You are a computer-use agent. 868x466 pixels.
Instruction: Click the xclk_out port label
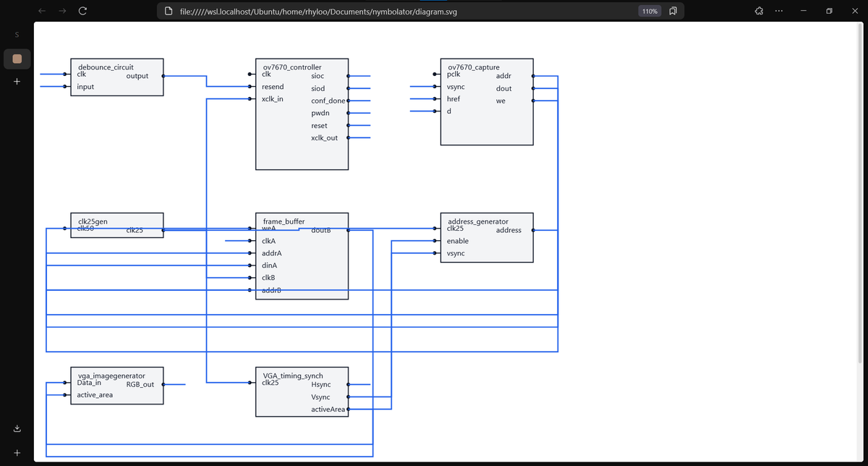(324, 137)
